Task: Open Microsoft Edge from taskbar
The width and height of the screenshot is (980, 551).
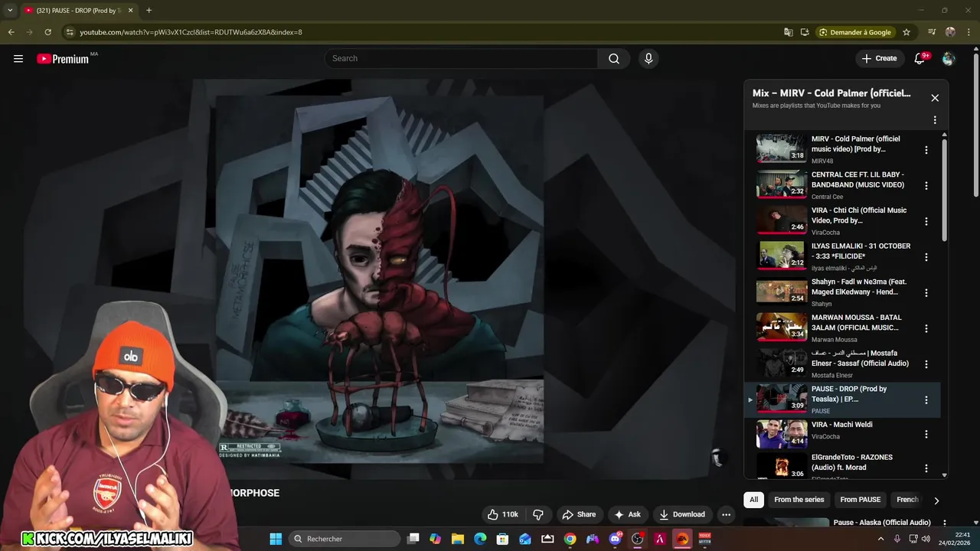Action: click(x=480, y=539)
